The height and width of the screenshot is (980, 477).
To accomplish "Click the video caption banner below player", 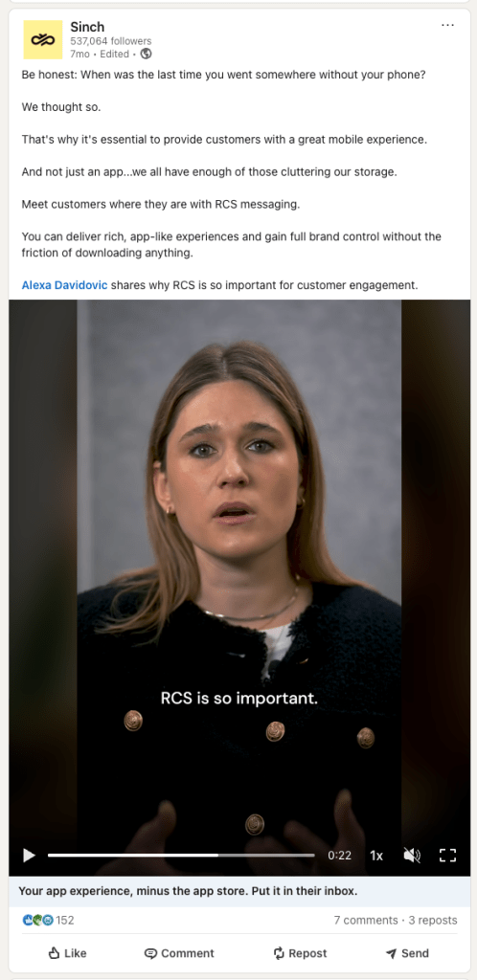I will (239, 891).
